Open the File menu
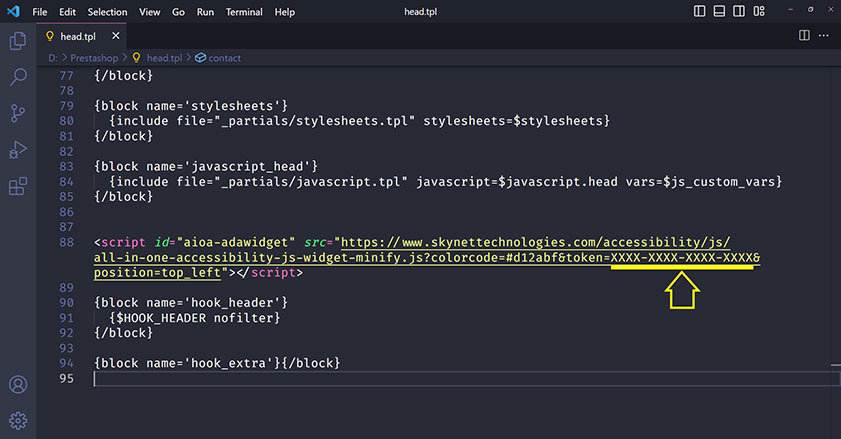The height and width of the screenshot is (439, 841). click(x=40, y=12)
